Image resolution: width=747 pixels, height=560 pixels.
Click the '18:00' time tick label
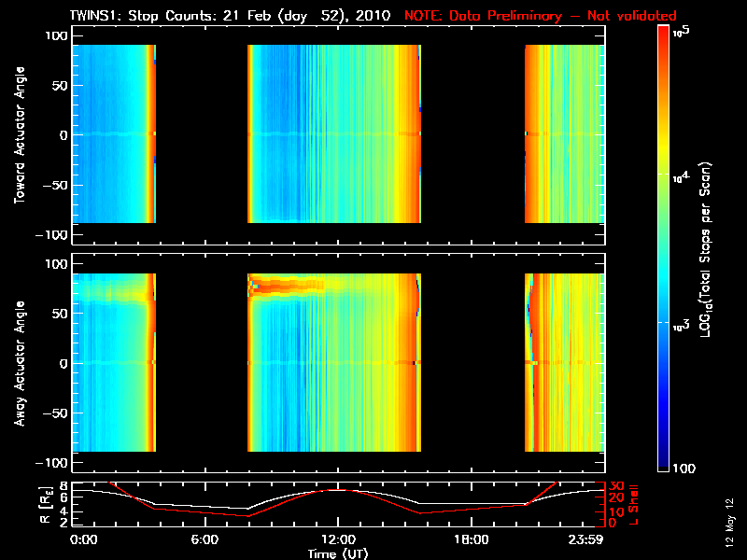click(471, 539)
